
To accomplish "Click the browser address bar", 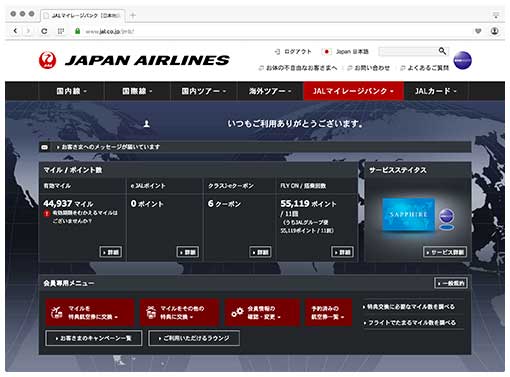I will pyautogui.click(x=273, y=31).
